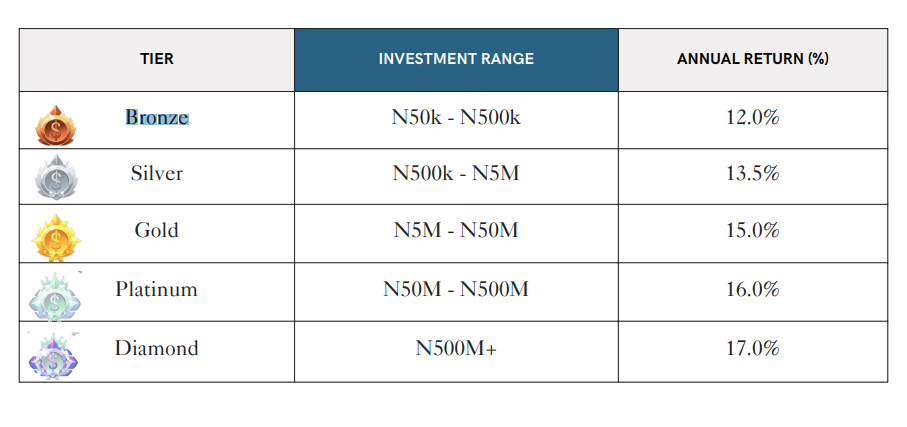
Task: Click the INVESTMENT RANGE column header
Action: 456,59
